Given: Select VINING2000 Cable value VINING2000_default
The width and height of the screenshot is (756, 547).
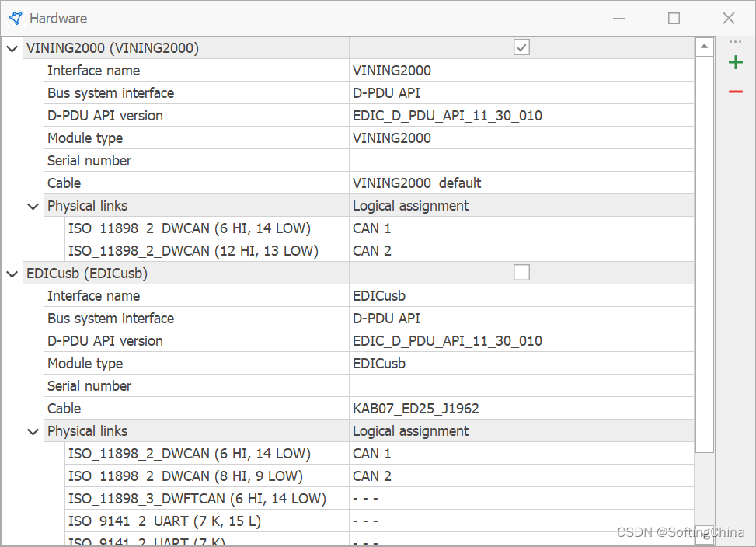Looking at the screenshot, I should (x=417, y=183).
